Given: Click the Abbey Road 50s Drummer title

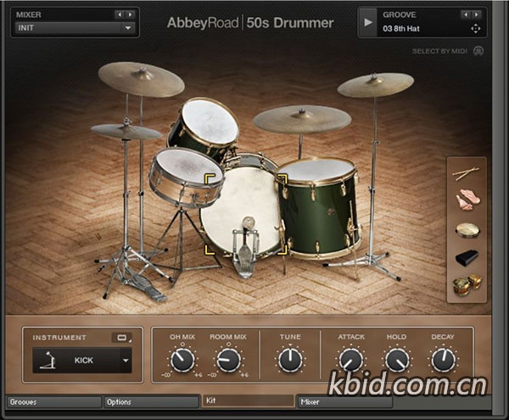Looking at the screenshot, I should point(250,23).
